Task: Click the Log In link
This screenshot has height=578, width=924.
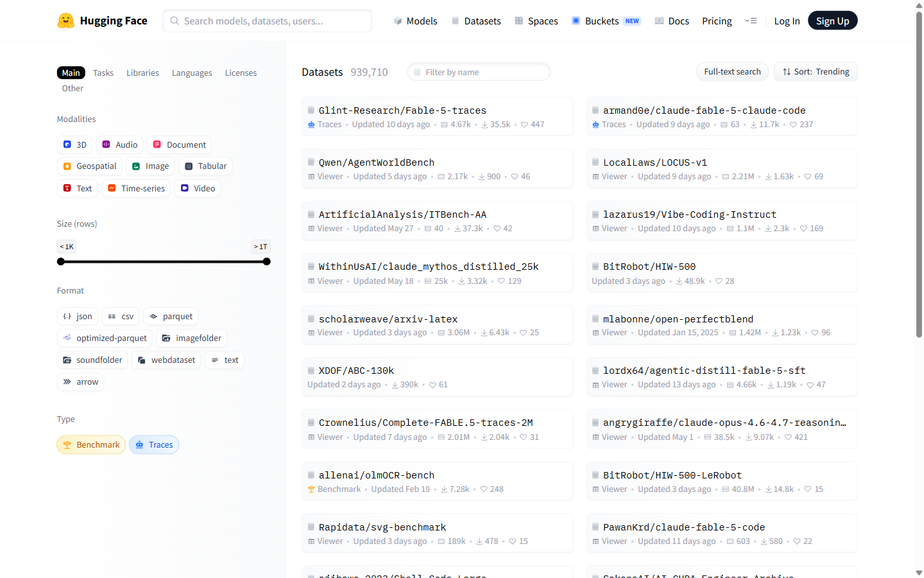Action: coord(787,21)
